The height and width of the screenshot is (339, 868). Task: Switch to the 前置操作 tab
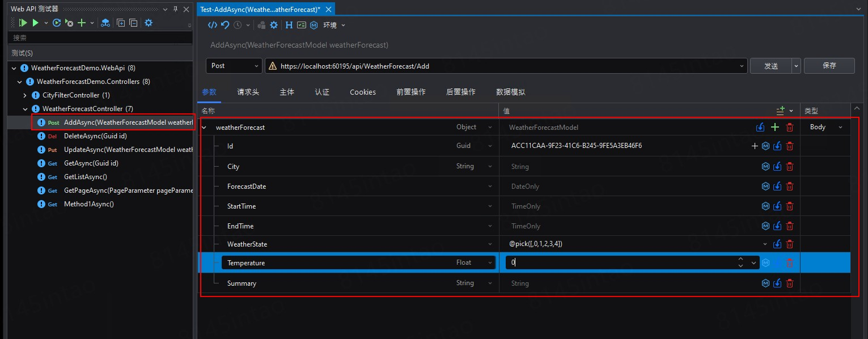[x=411, y=92]
